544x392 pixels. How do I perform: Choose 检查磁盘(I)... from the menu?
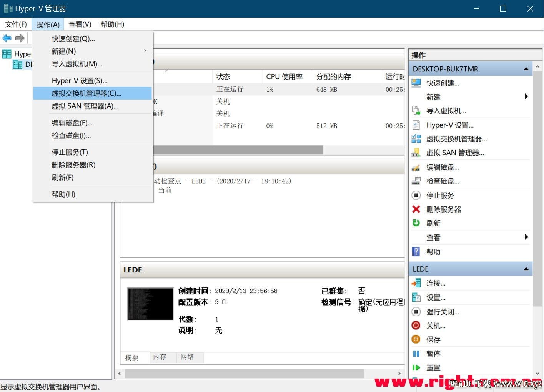[92, 136]
